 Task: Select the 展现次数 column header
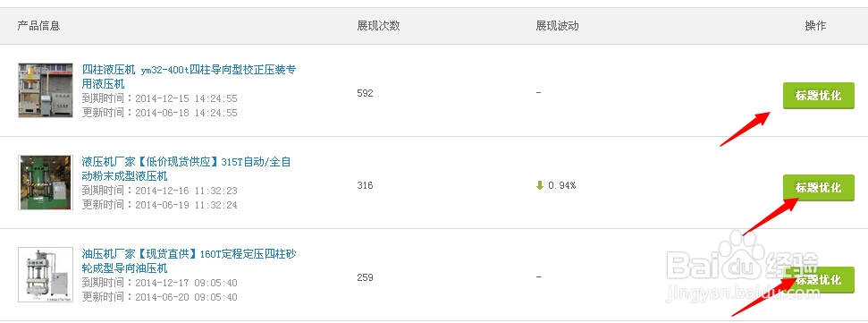tap(378, 25)
